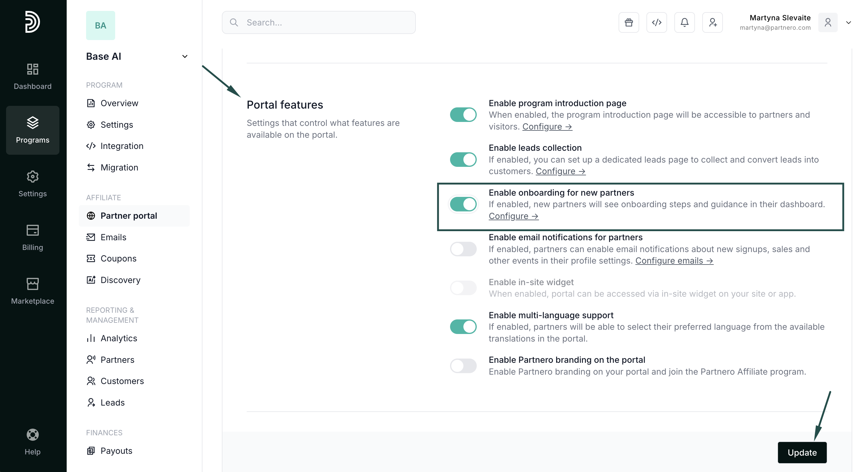
Task: Go to Marketplace in left rail
Action: (32, 291)
